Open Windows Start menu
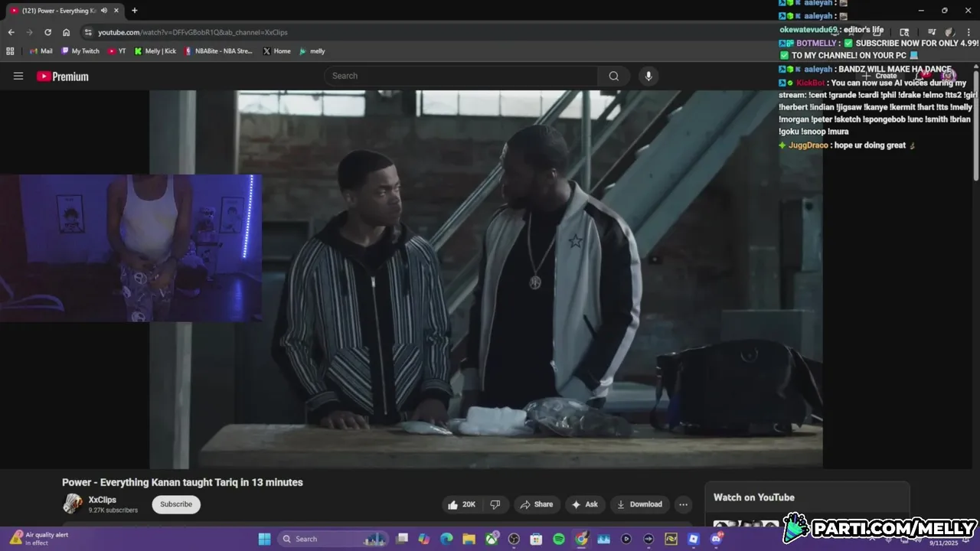This screenshot has height=551, width=980. 264,539
